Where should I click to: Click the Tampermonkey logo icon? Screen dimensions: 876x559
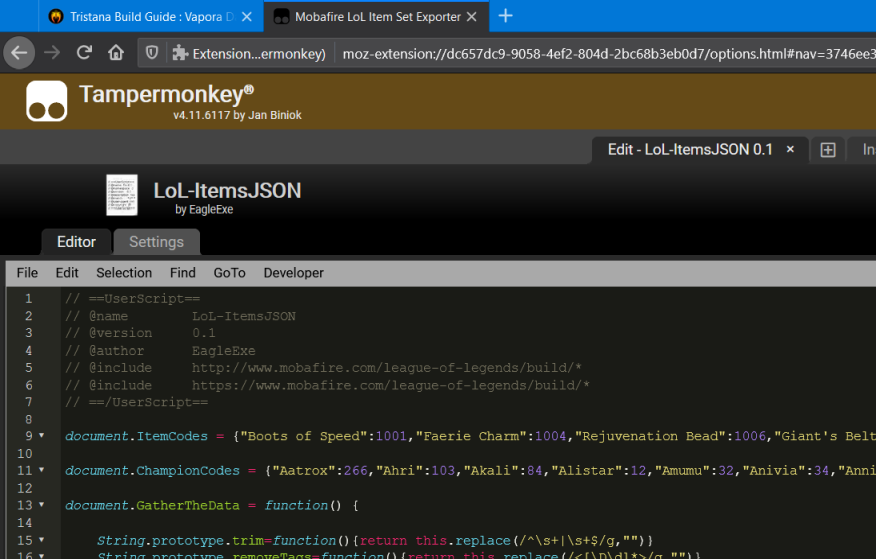tap(46, 101)
